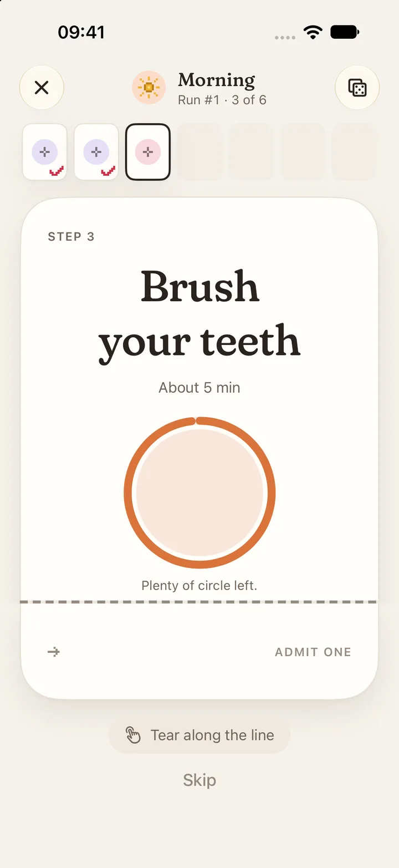The width and height of the screenshot is (399, 868).
Task: Tap the fifth empty step slot
Action: point(251,152)
